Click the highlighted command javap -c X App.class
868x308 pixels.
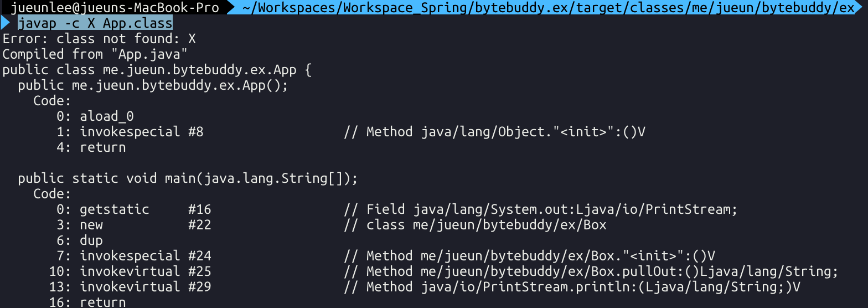pos(95,23)
